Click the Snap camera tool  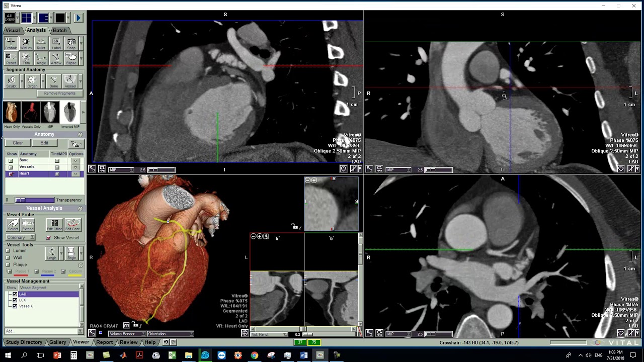pos(71,43)
